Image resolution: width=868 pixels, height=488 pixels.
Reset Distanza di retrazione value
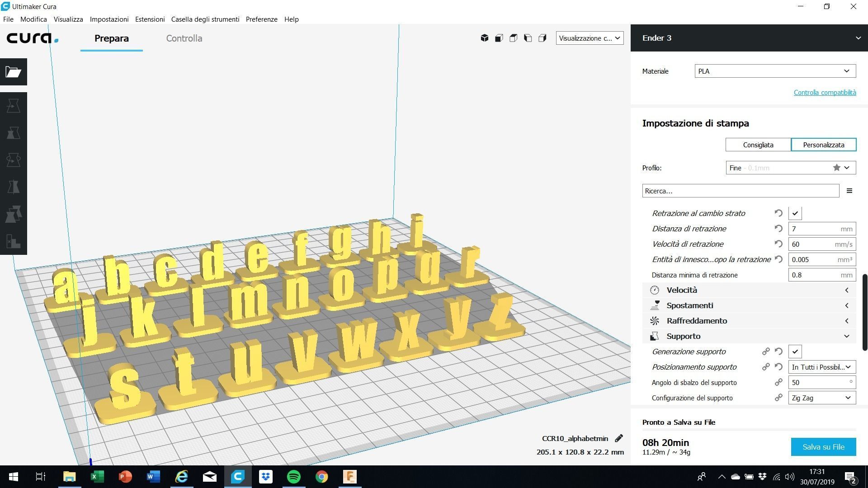778,229
